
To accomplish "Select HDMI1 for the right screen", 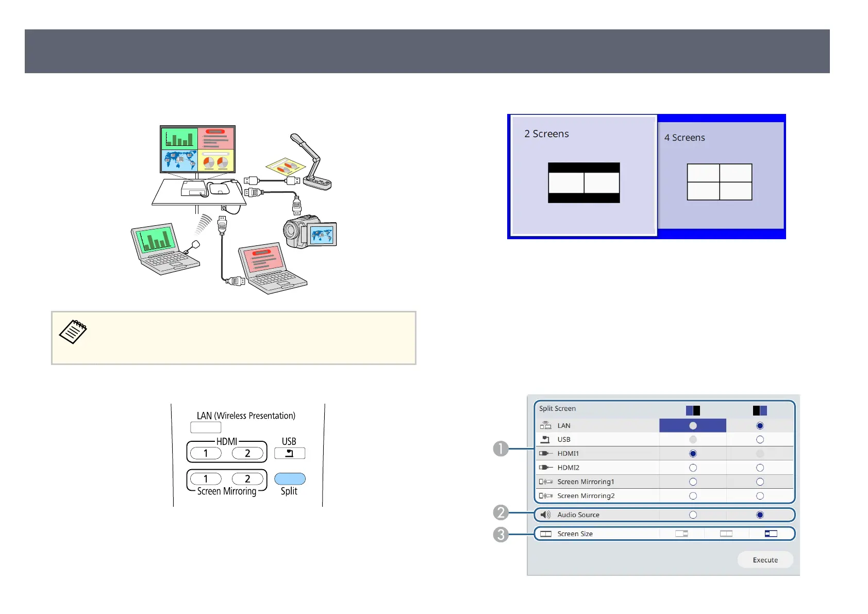I will (760, 454).
